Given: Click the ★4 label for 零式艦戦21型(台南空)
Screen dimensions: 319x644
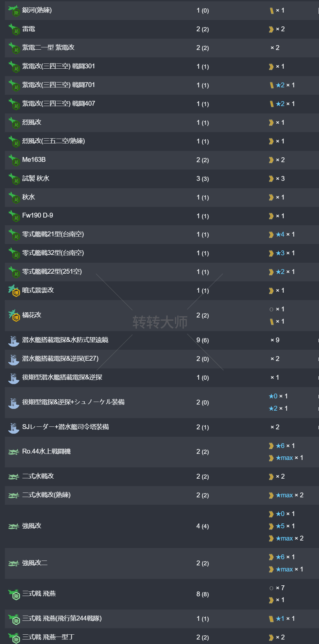Looking at the screenshot, I should 280,234.
